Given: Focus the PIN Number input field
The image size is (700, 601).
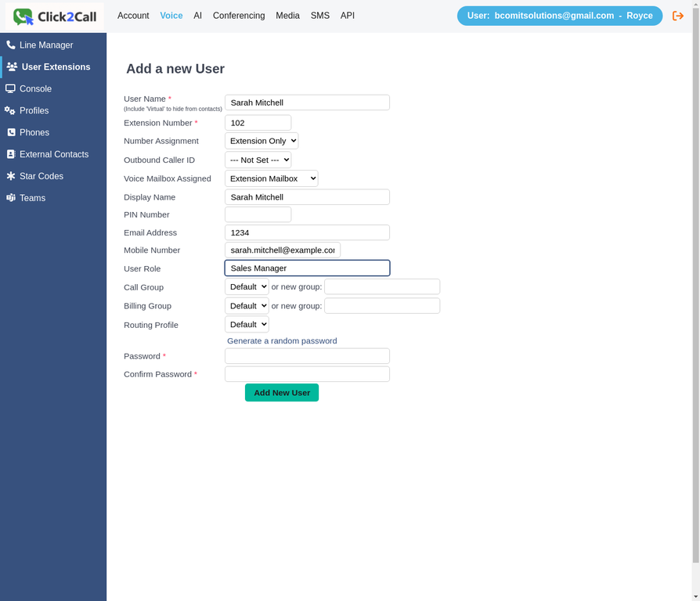Looking at the screenshot, I should click(x=258, y=214).
